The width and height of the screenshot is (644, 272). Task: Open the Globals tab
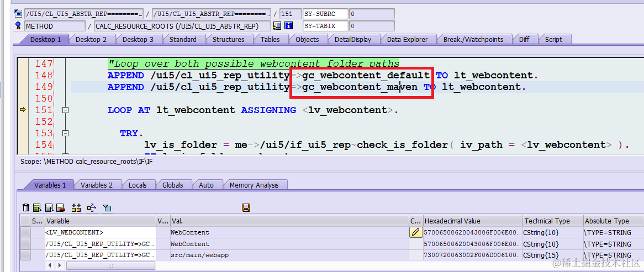172,185
